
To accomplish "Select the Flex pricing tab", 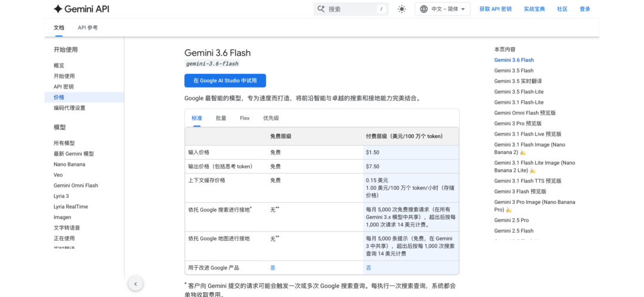I will point(245,118).
